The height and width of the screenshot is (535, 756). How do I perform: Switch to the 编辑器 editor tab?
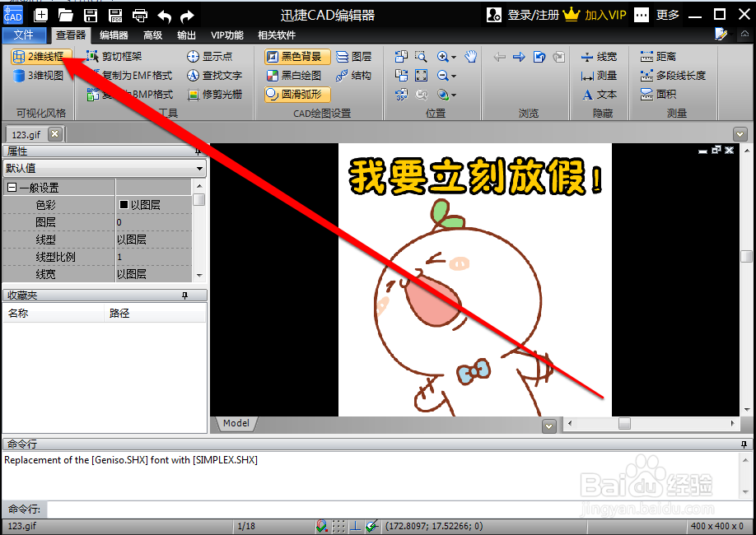point(114,35)
